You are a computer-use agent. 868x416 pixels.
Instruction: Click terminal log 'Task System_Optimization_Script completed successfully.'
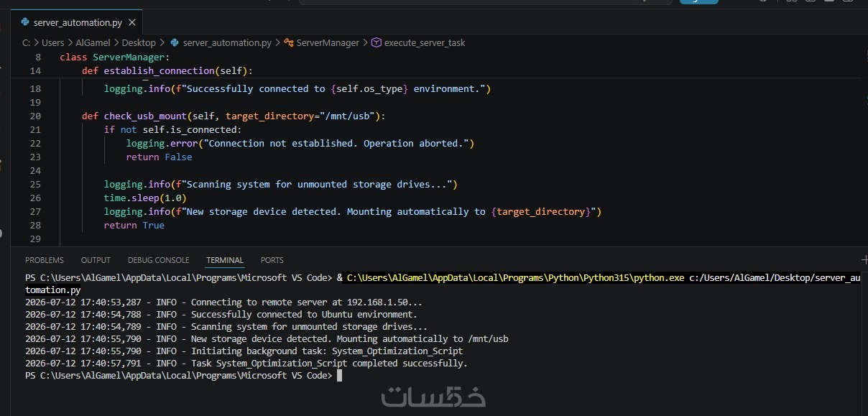(329, 364)
